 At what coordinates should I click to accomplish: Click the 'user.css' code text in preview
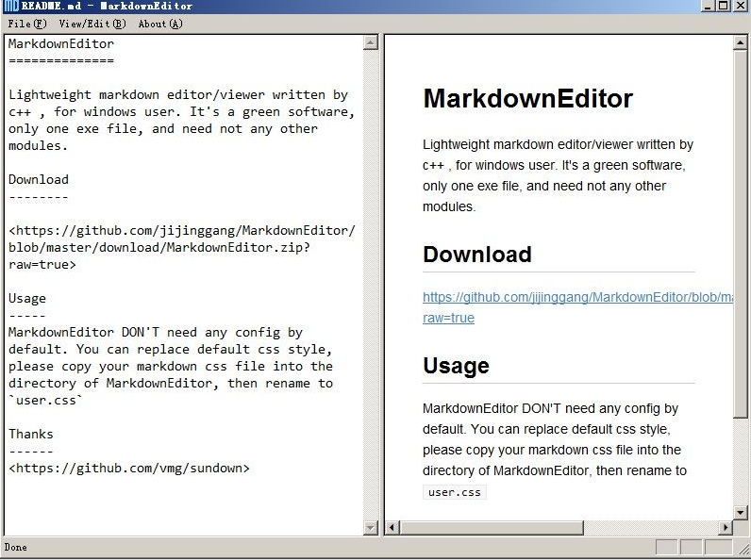click(x=455, y=492)
